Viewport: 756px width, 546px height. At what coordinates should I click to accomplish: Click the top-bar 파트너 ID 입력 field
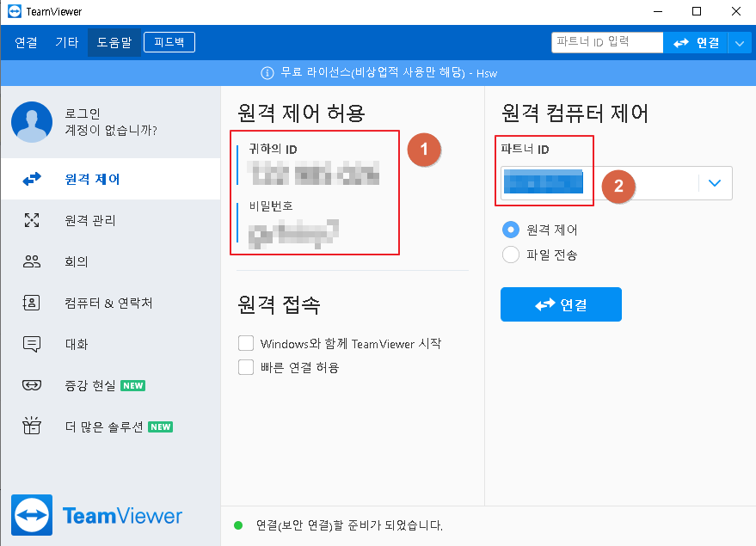(x=607, y=42)
